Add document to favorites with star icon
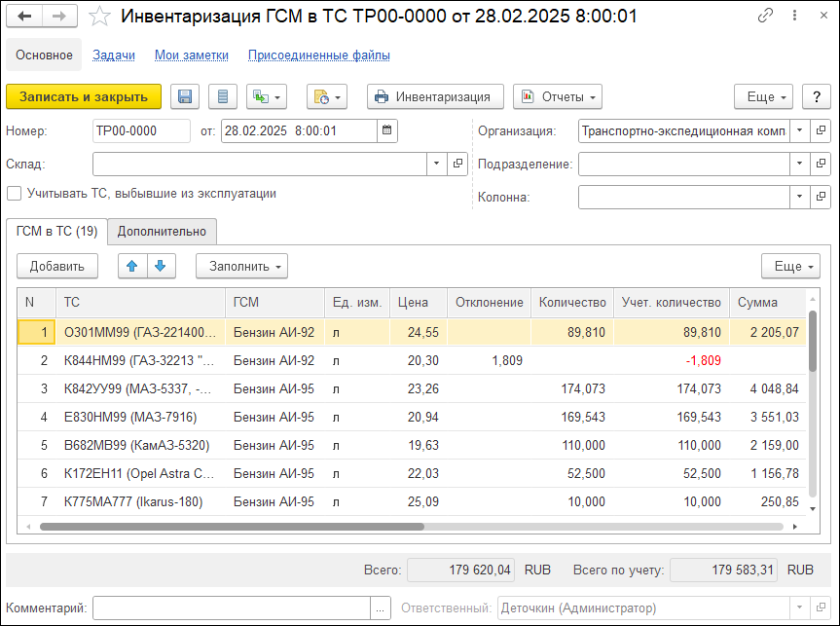This screenshot has width=840, height=626. tap(99, 17)
